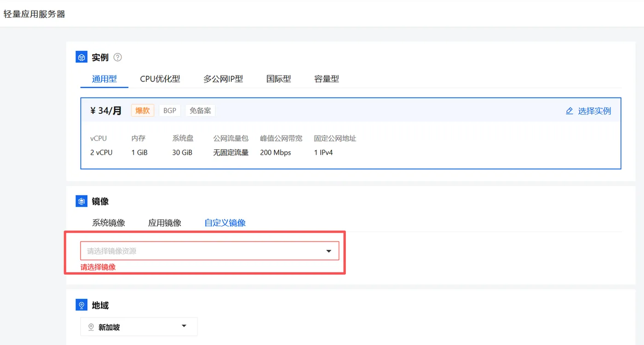
Task: Click the 爆款 tag on the plan
Action: click(143, 111)
